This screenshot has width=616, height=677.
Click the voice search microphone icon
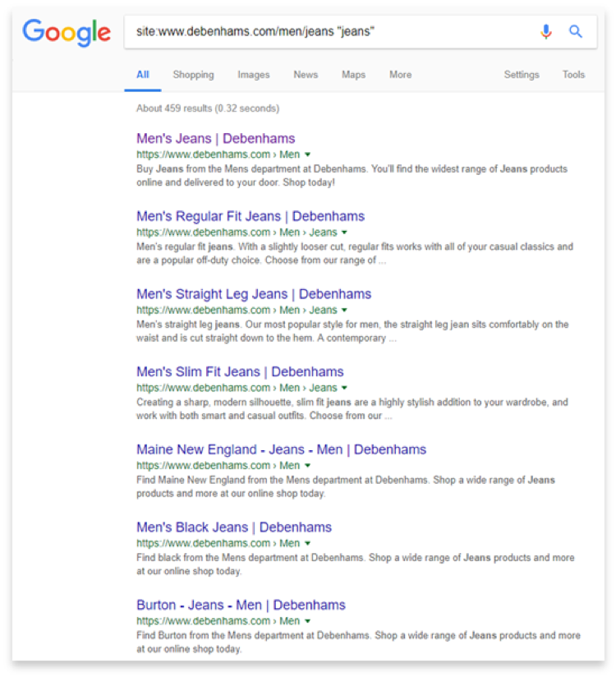coord(546,31)
